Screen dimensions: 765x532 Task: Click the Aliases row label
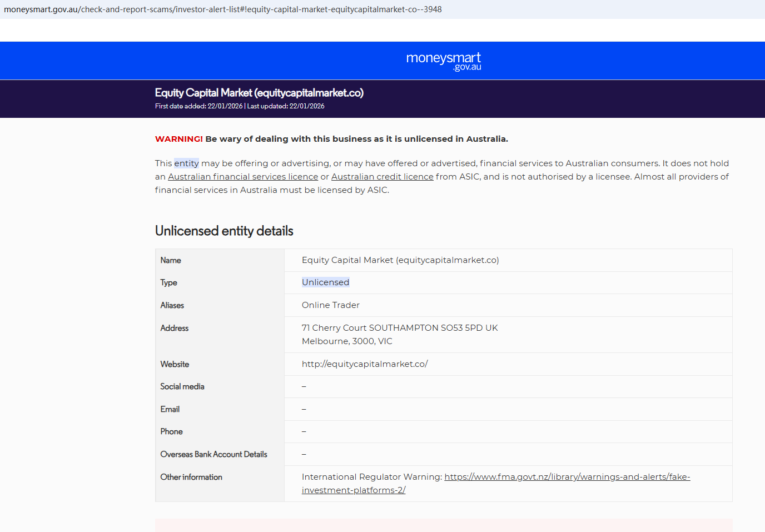(x=172, y=305)
